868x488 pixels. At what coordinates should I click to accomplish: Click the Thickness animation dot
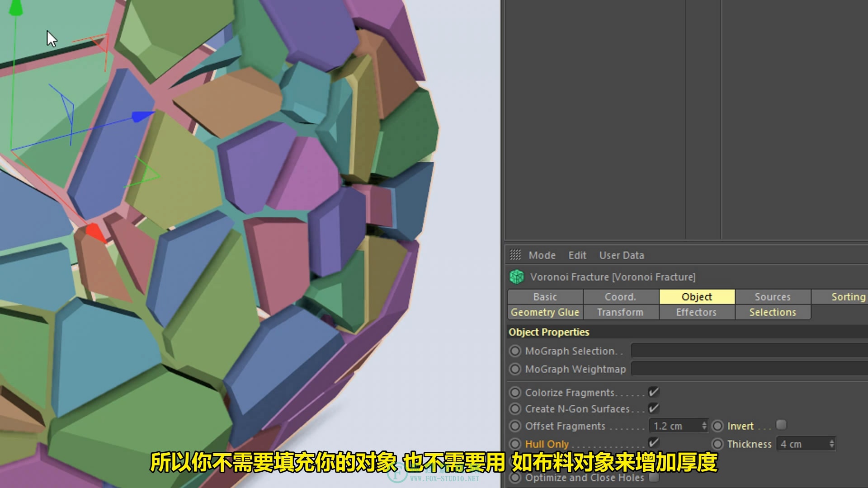(718, 444)
